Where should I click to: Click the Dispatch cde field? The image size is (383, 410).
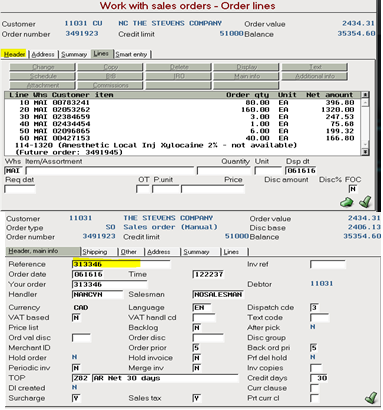click(314, 307)
